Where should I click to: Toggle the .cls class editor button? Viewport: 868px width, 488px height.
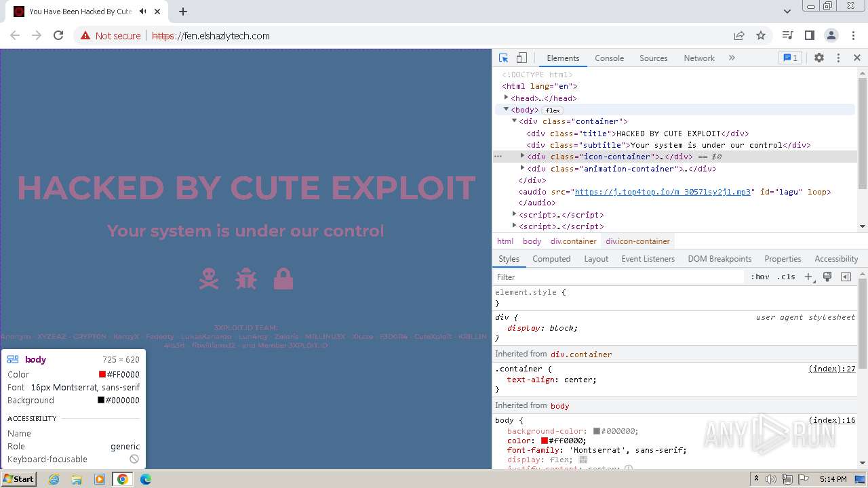pos(787,277)
